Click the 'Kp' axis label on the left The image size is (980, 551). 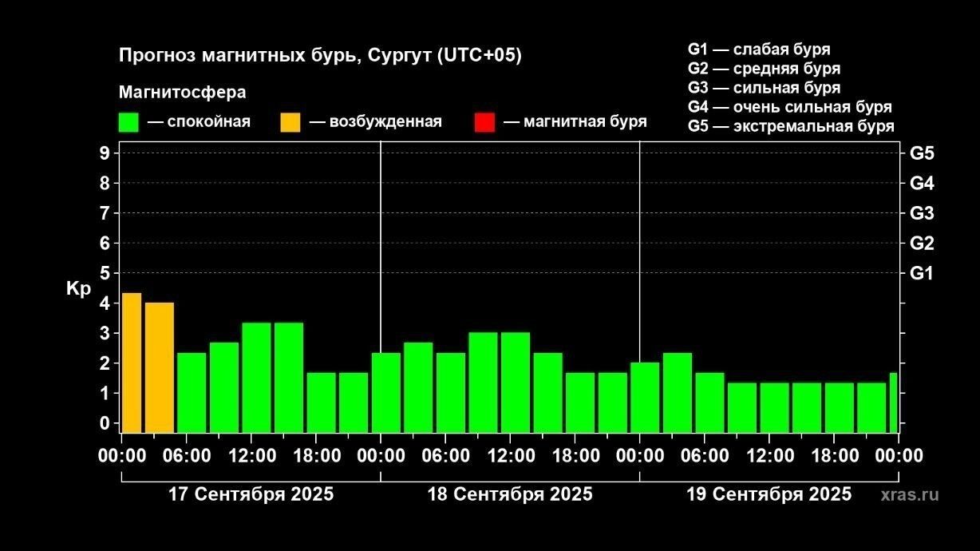(x=78, y=288)
